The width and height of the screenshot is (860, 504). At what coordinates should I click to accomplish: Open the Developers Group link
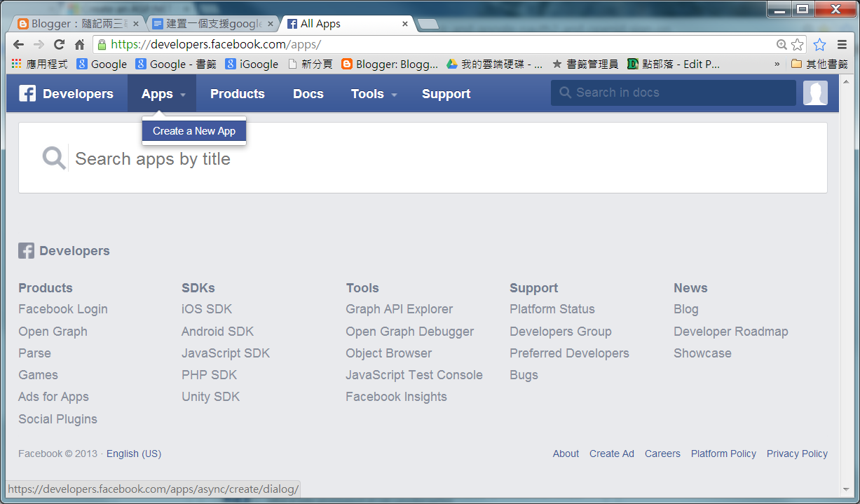[561, 332]
